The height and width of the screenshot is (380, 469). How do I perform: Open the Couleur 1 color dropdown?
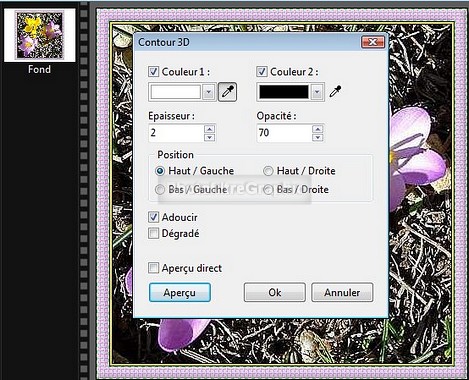(x=209, y=92)
